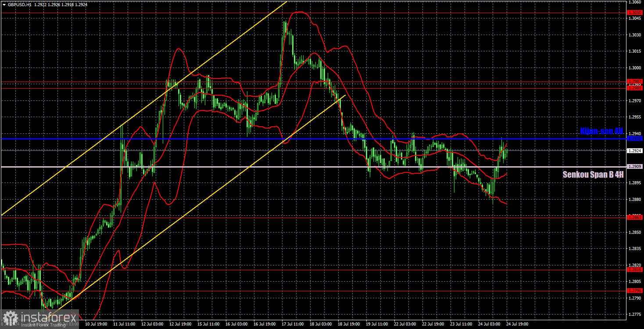Click the 1.2850 price scale value
The width and height of the screenshot is (644, 329).
635,232
